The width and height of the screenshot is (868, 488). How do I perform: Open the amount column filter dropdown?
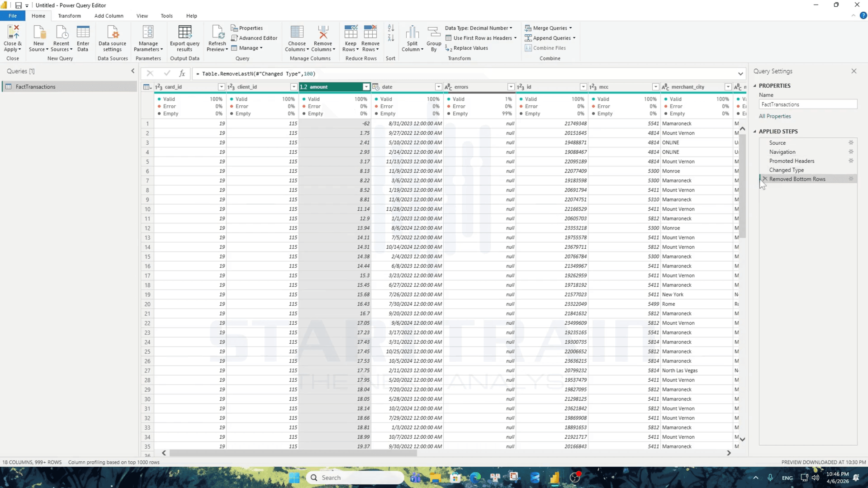coord(366,87)
